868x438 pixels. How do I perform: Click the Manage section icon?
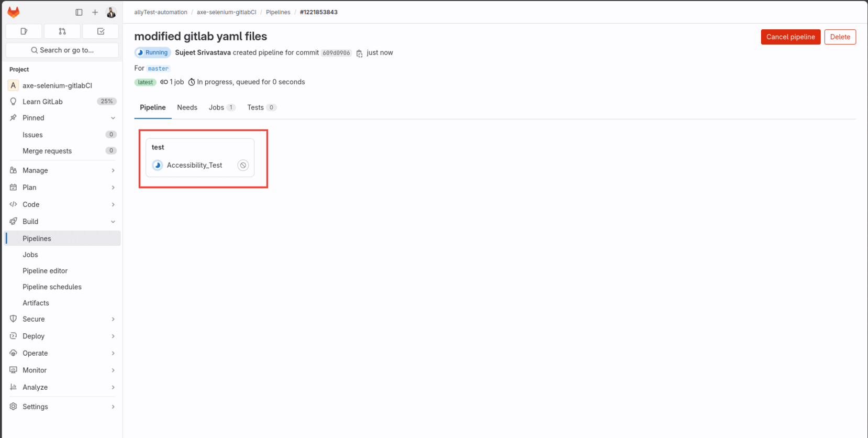[x=13, y=170]
